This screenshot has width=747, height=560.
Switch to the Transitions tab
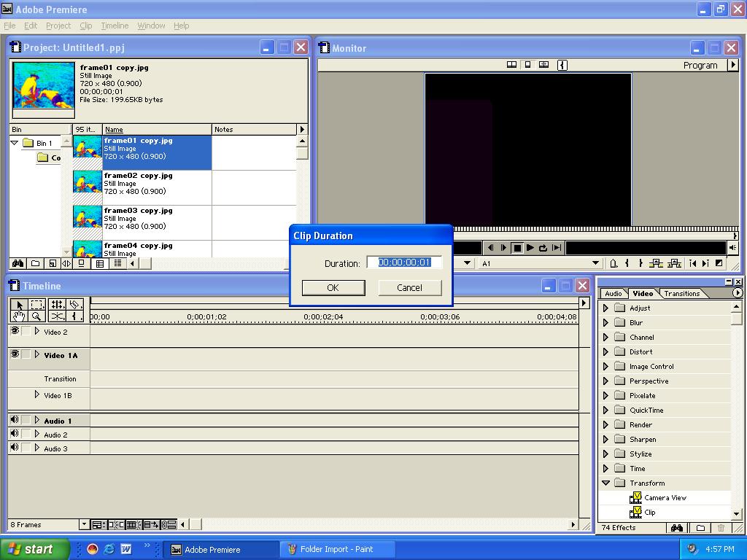[x=682, y=293]
